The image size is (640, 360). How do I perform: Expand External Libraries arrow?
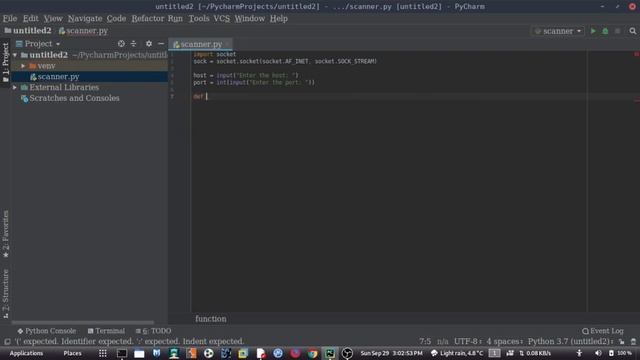click(x=15, y=87)
